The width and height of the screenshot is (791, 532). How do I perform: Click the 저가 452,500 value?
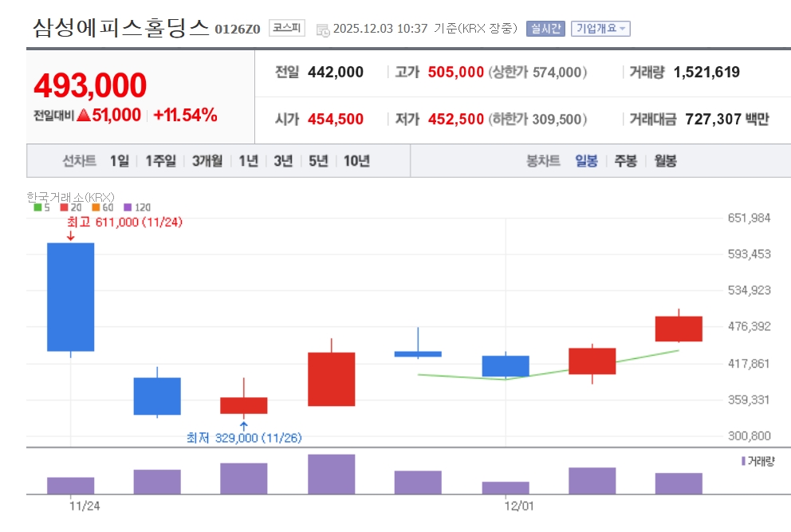click(x=455, y=119)
